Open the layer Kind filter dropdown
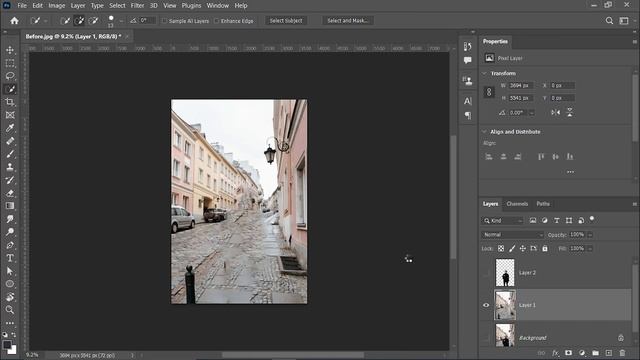Screen dimensions: 640x360 pos(502,220)
